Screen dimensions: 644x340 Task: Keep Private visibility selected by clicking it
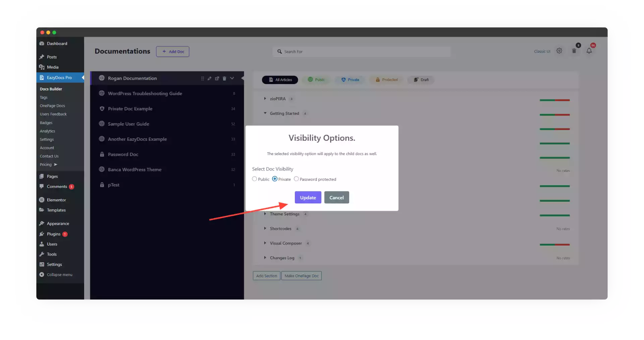tap(275, 179)
